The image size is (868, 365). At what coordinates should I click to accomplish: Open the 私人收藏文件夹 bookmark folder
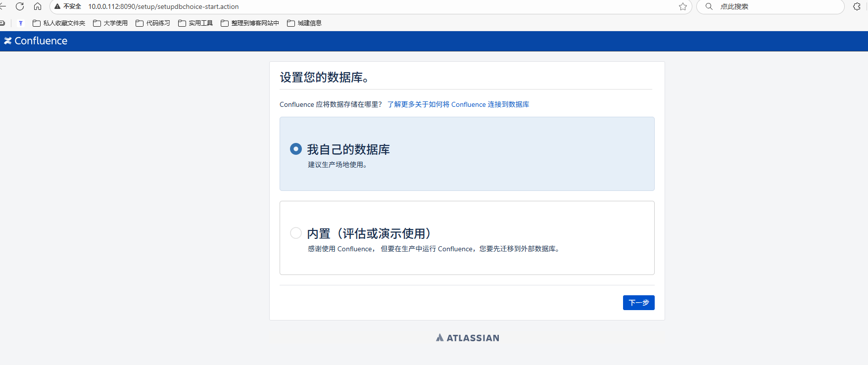tap(59, 23)
